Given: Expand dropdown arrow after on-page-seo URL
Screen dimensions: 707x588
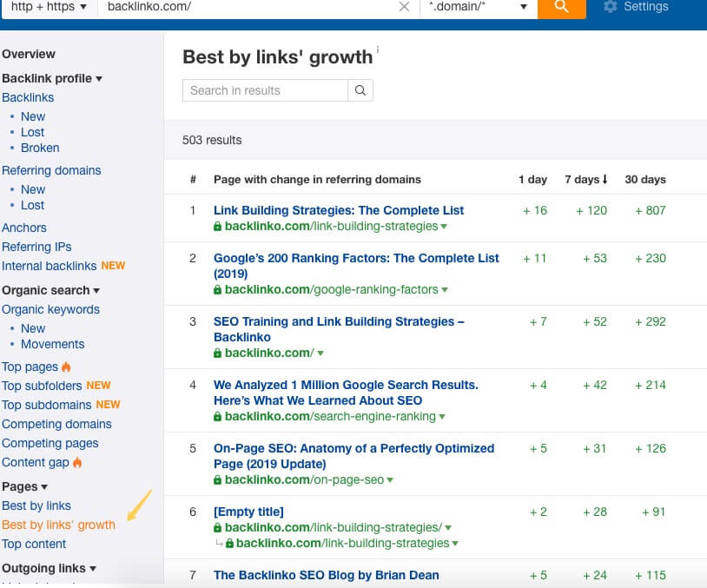Looking at the screenshot, I should [390, 480].
